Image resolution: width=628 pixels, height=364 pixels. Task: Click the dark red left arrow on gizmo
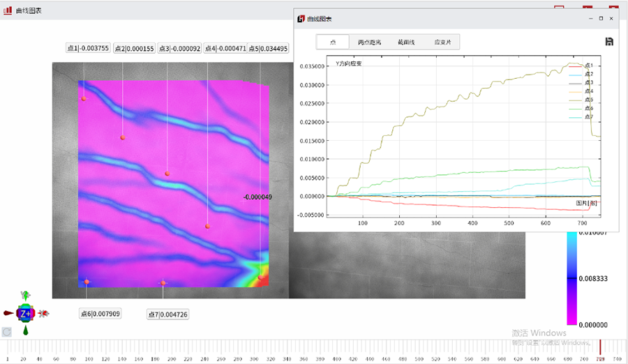(x=8, y=314)
